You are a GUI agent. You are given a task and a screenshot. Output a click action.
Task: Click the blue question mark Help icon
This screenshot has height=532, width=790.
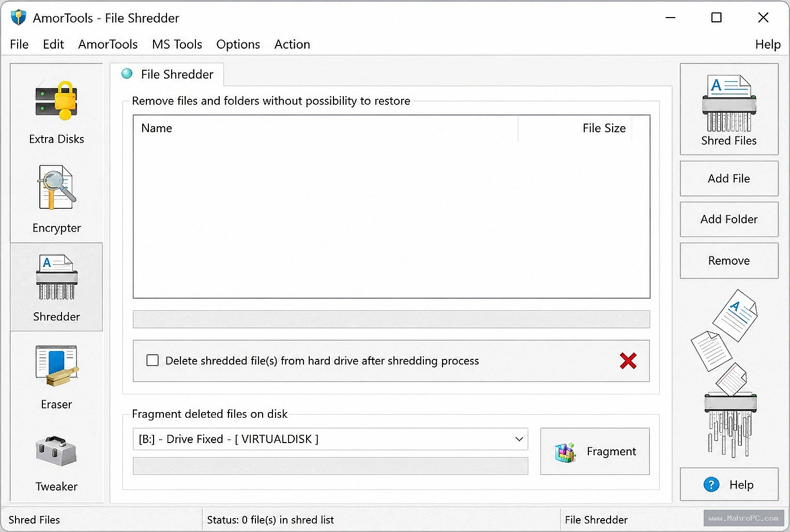coord(711,484)
